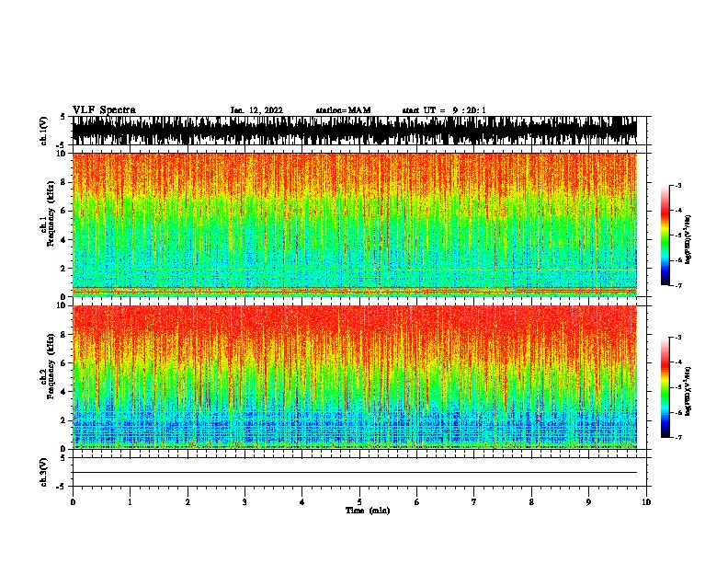Click the "6" tick label on time axis
The height and width of the screenshot is (563, 728).
(x=417, y=502)
